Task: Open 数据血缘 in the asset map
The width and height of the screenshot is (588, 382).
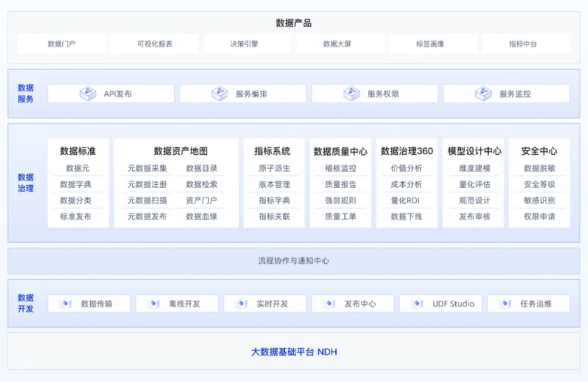Action: point(201,217)
